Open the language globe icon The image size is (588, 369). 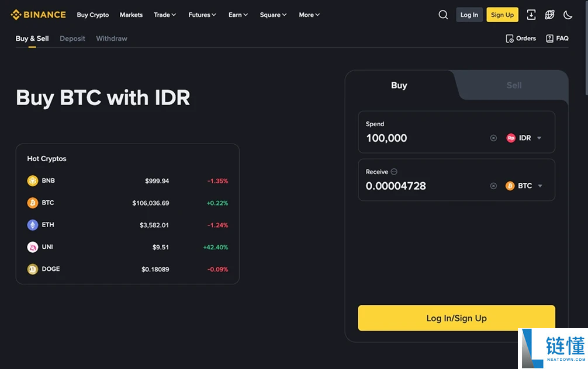[549, 15]
